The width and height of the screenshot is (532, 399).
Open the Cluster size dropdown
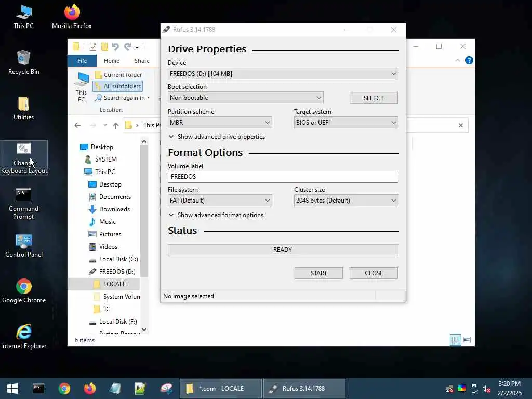tap(345, 201)
